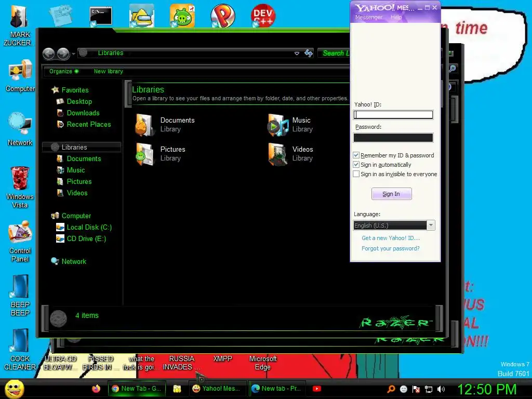Open recent locations arrow beside forward button
The height and width of the screenshot is (399, 532).
click(x=73, y=54)
